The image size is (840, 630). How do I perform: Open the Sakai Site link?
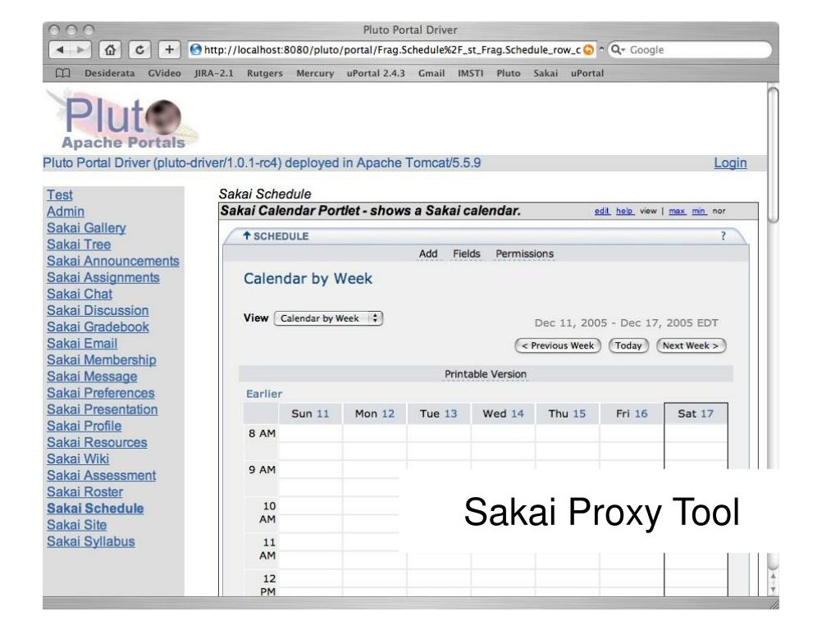[x=76, y=526]
